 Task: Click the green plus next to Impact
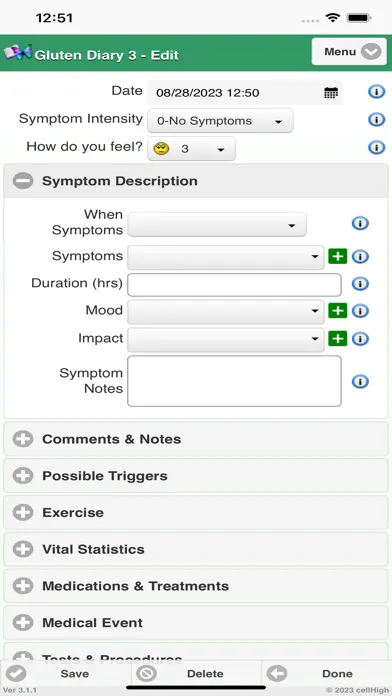pos(337,339)
